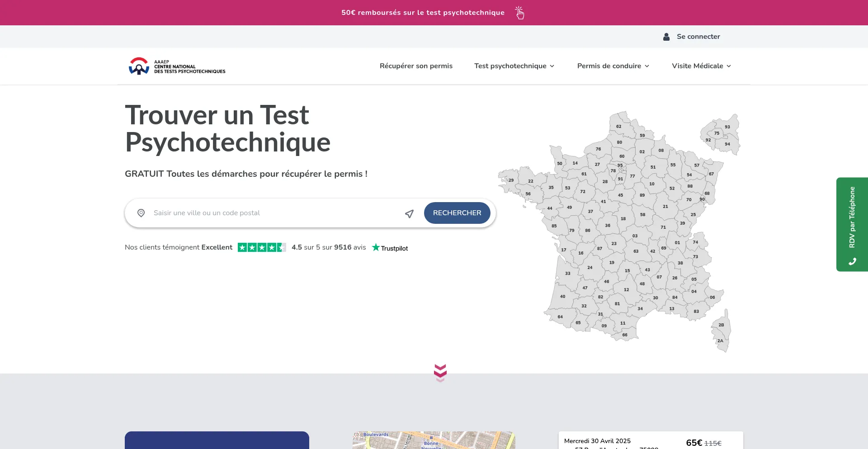Click the geolocation arrow icon

pos(409,213)
